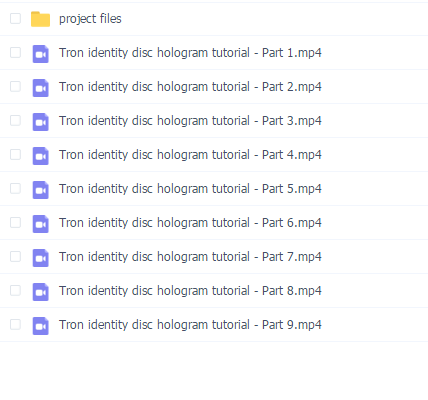
Task: Click the video icon for Part 2.mp4
Action: click(41, 88)
